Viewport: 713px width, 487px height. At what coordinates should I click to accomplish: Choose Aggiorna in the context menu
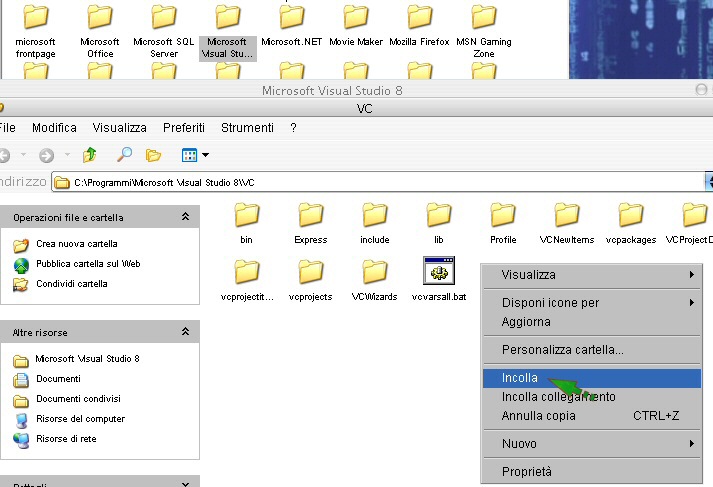click(592, 321)
